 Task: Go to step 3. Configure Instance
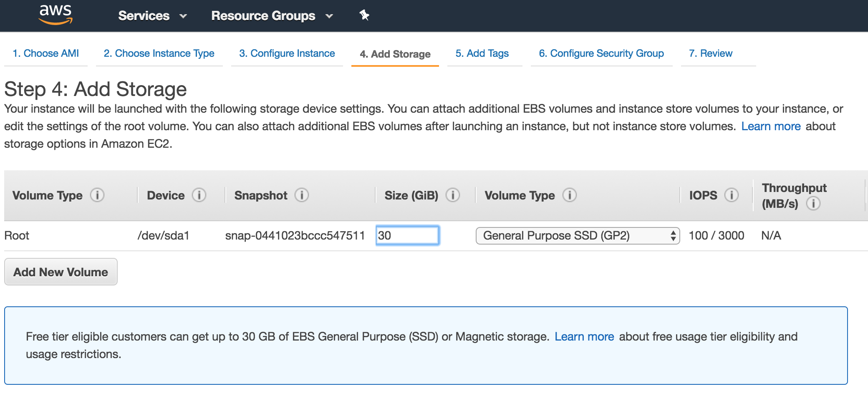pos(287,53)
